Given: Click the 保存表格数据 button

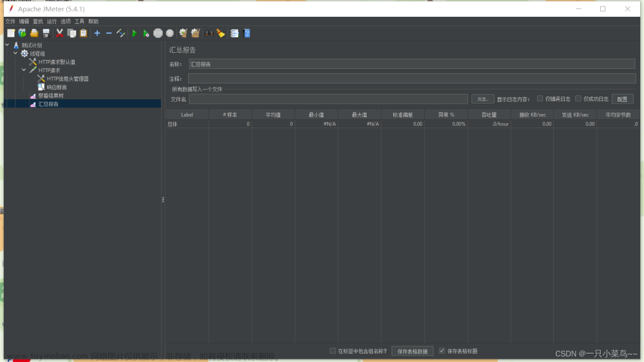Looking at the screenshot, I should click(412, 351).
